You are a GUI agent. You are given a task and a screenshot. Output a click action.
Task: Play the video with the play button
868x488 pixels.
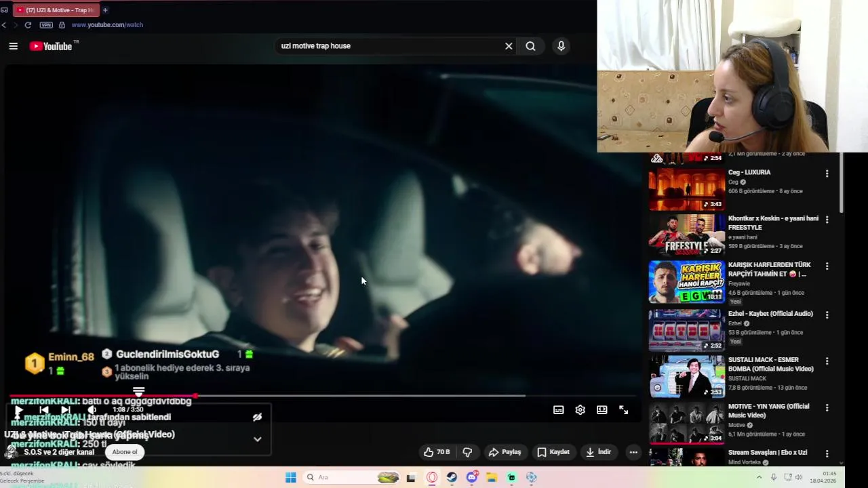[18, 410]
